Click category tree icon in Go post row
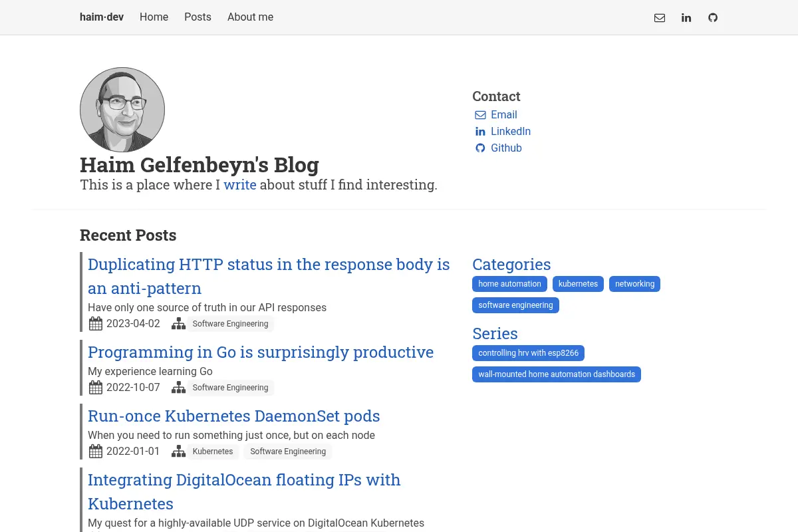Image resolution: width=798 pixels, height=532 pixels. (178, 388)
